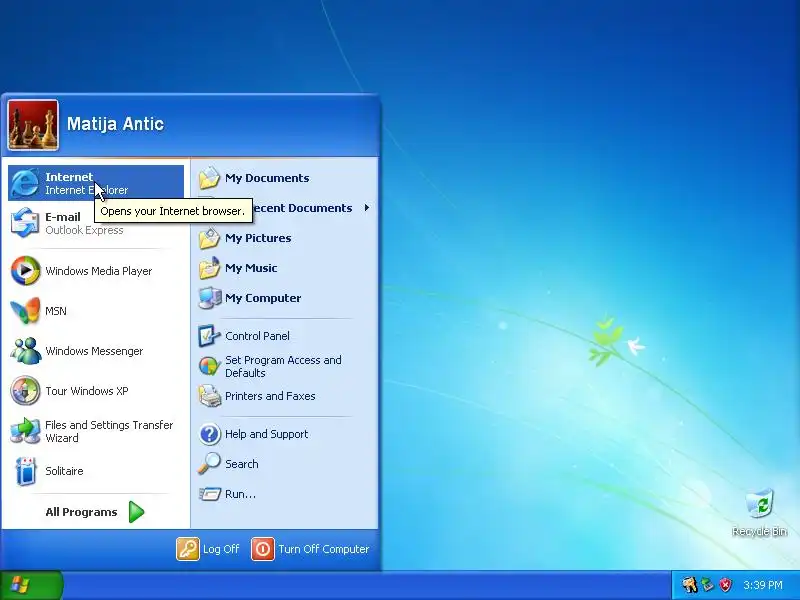The image size is (800, 600).
Task: Click Turn Off Computer text
Action: tap(323, 549)
